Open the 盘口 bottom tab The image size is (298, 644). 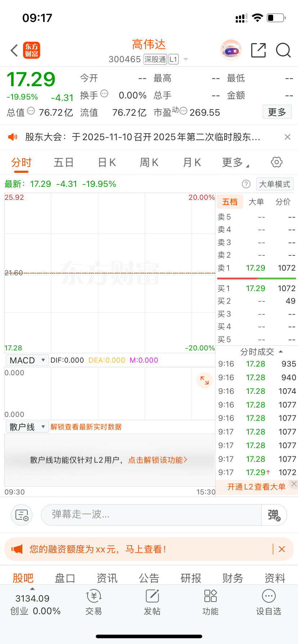pyautogui.click(x=65, y=578)
